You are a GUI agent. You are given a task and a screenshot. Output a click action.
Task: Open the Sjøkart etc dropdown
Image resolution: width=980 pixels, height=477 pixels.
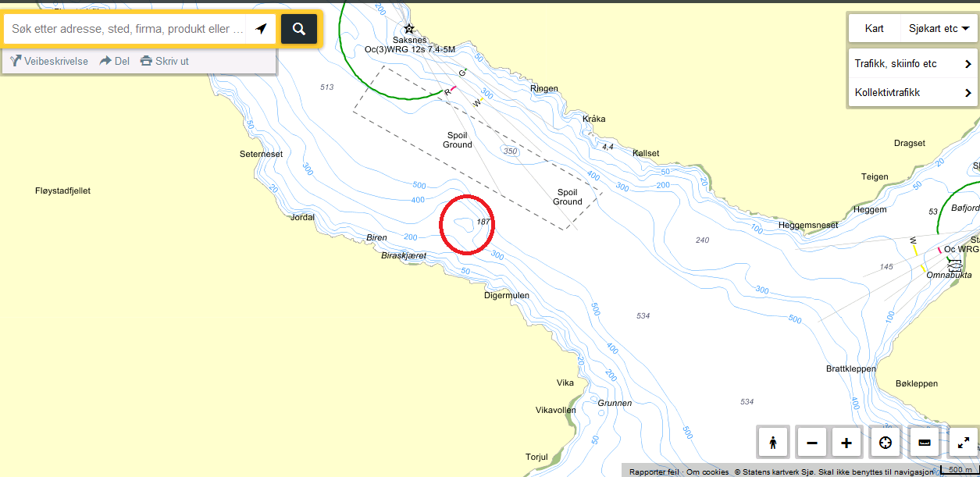click(939, 28)
